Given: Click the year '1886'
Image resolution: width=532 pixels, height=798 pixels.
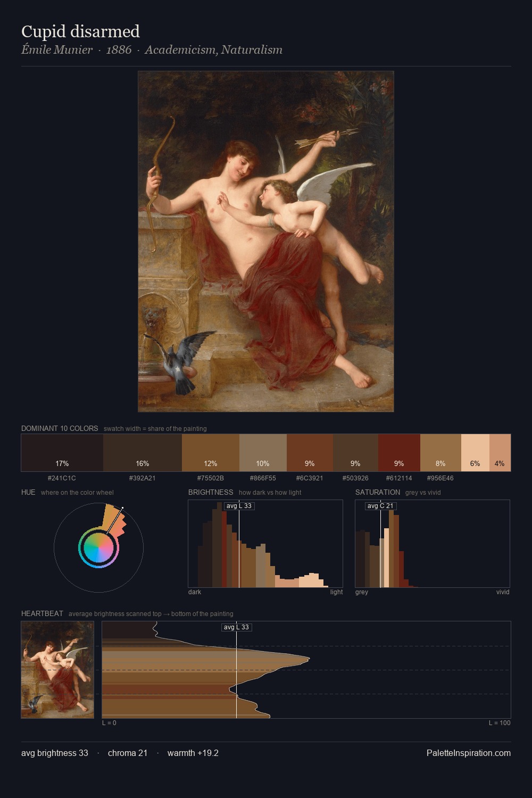Looking at the screenshot, I should 119,50.
